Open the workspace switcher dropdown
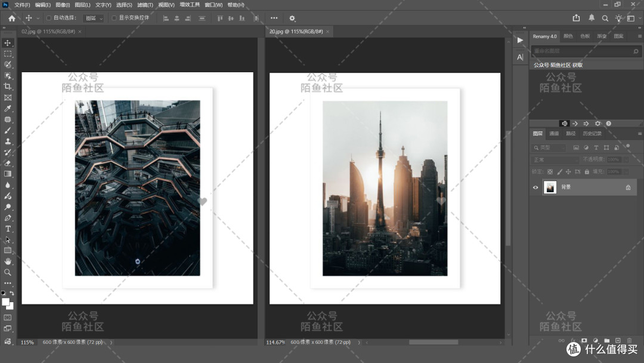This screenshot has height=363, width=644. tap(633, 18)
